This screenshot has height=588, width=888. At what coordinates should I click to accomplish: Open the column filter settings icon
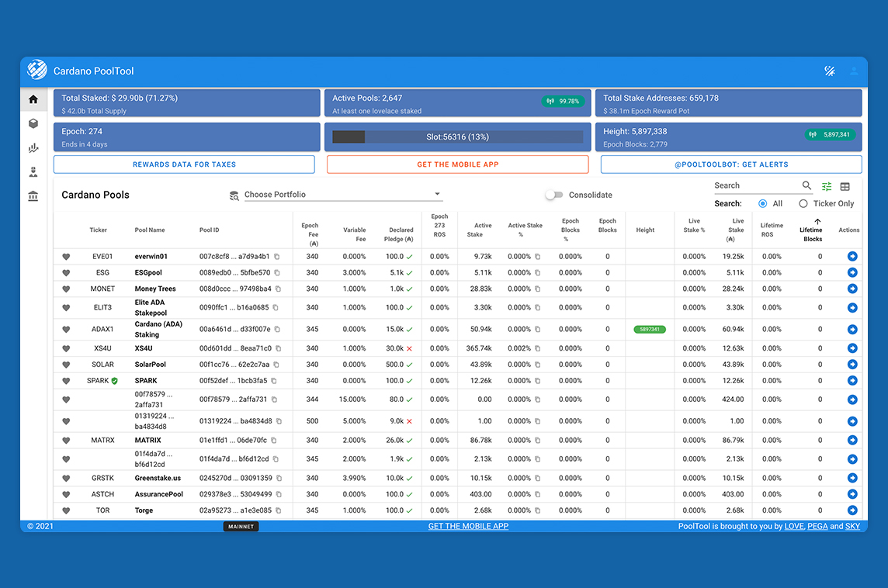(827, 186)
